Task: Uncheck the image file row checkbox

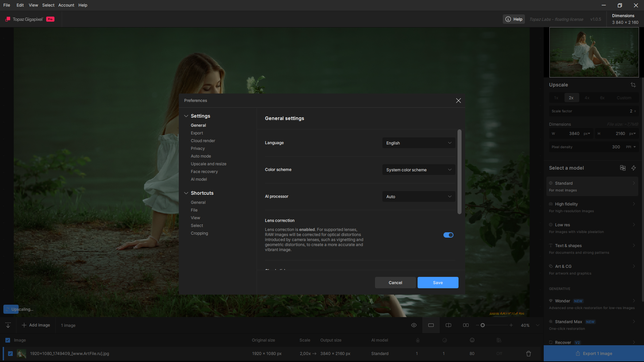Action: click(10, 354)
